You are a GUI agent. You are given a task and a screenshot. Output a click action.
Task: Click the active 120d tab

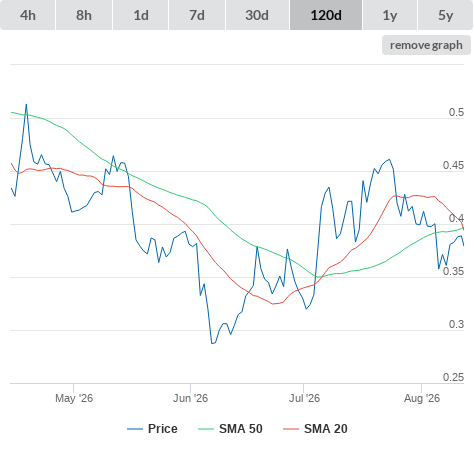(326, 15)
